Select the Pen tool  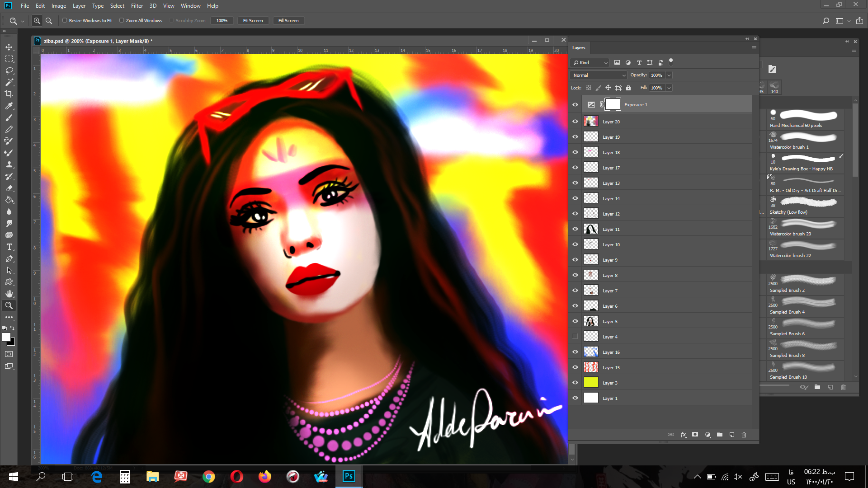[x=9, y=258]
